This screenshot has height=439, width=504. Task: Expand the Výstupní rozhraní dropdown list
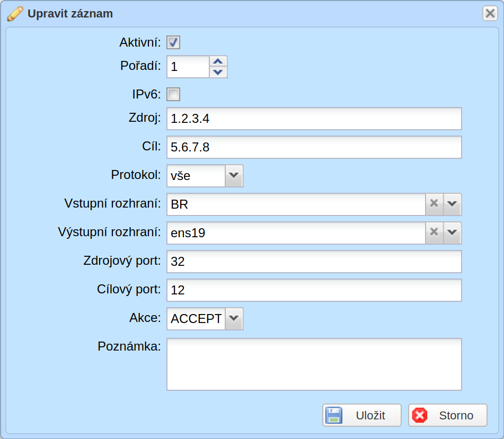(x=452, y=233)
